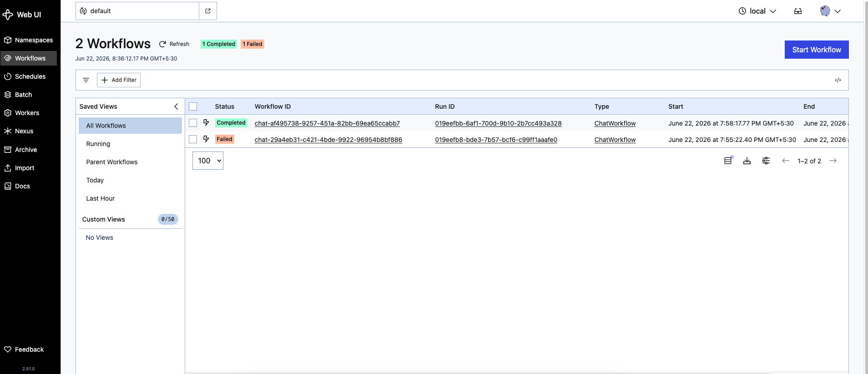Open Workflows in the sidebar
Viewport: 868px width, 374px height.
click(x=29, y=58)
